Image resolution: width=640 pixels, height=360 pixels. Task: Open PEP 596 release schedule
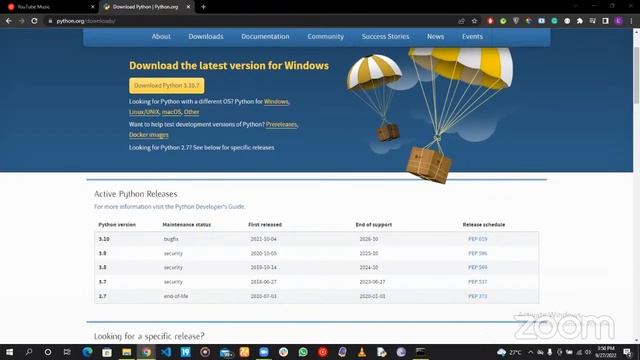coord(478,253)
